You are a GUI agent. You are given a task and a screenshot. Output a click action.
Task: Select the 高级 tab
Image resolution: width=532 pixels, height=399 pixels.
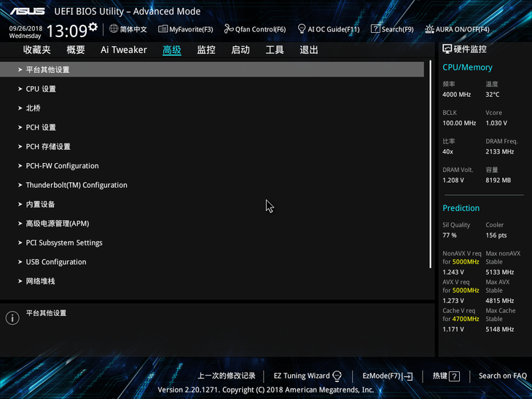click(x=172, y=50)
